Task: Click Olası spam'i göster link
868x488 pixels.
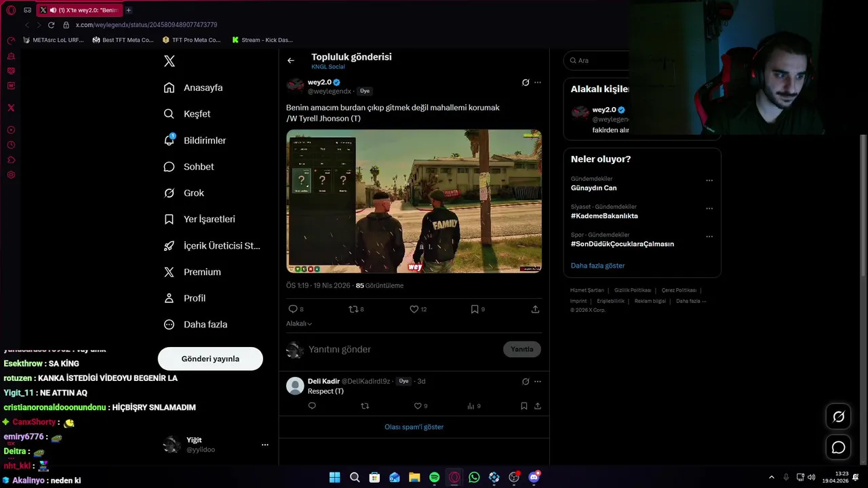Action: pos(414,427)
